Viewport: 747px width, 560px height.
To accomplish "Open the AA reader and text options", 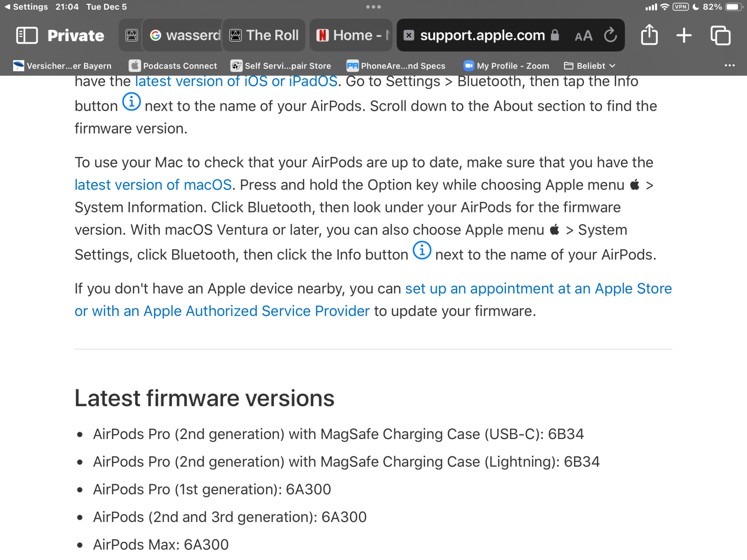I will (x=583, y=36).
